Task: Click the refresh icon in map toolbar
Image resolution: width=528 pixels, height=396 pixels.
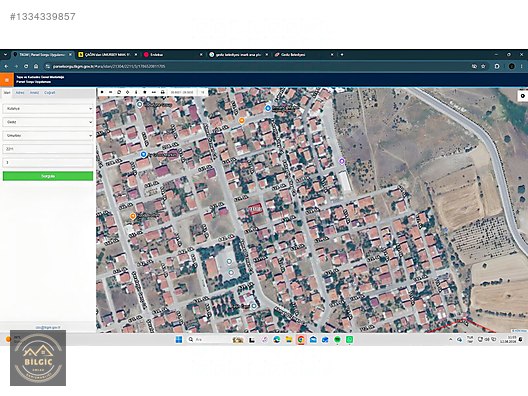Action: coord(119,92)
